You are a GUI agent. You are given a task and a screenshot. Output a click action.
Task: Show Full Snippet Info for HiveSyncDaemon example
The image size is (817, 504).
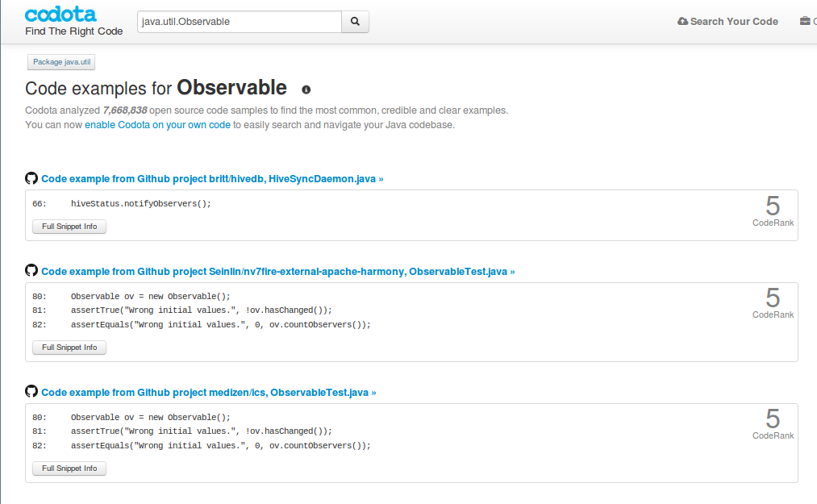pyautogui.click(x=69, y=227)
